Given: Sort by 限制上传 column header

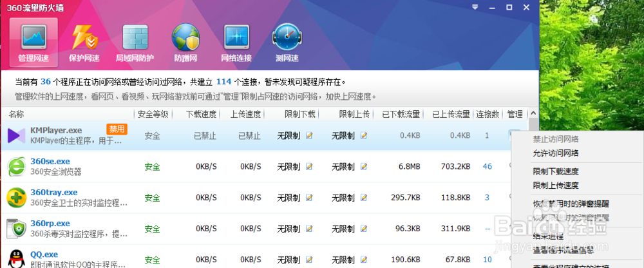Looking at the screenshot, I should point(354,114).
